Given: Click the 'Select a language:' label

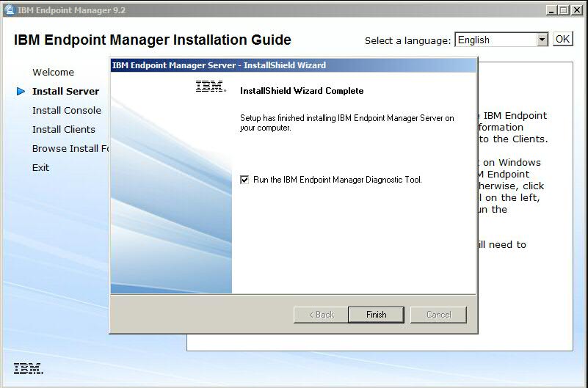Looking at the screenshot, I should (x=407, y=40).
